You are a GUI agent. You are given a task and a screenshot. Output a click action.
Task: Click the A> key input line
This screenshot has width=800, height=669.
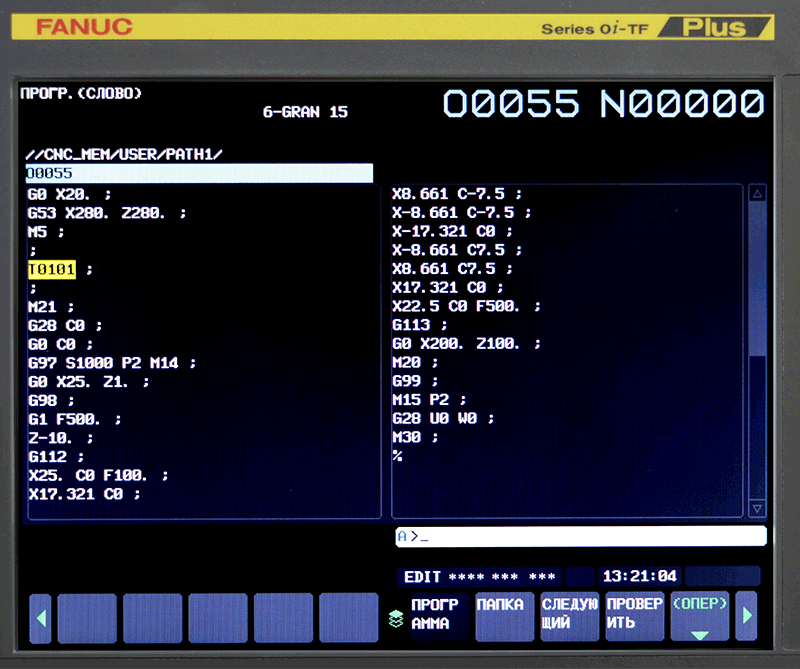click(x=581, y=536)
